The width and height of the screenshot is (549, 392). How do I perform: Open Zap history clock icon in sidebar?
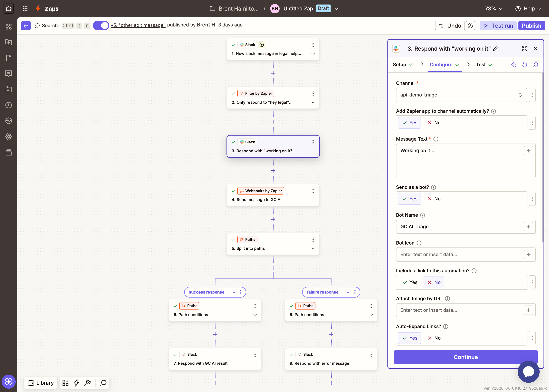click(9, 105)
